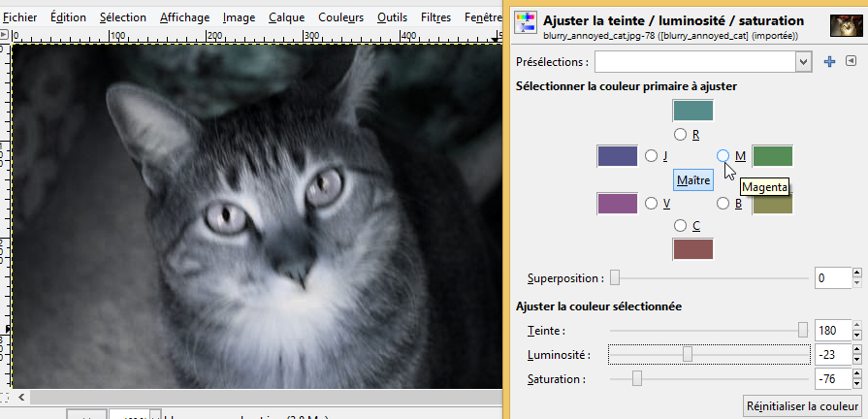Click the teal swatch above R
Viewport: 868px width, 419px height.
point(693,111)
